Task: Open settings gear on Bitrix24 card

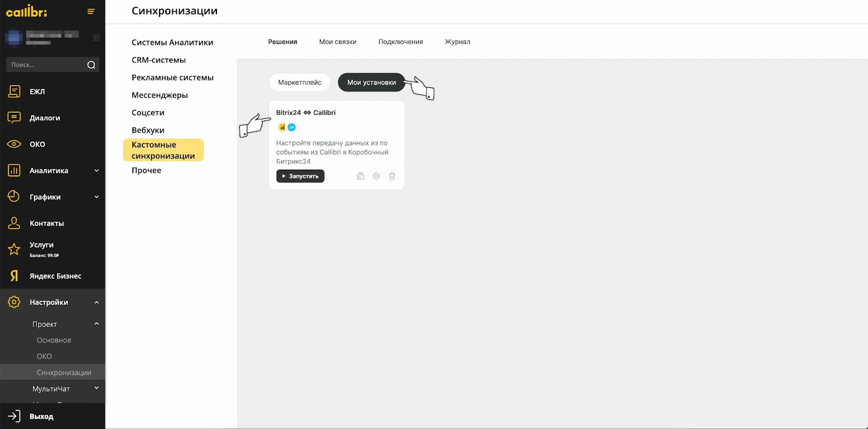Action: 376,176
